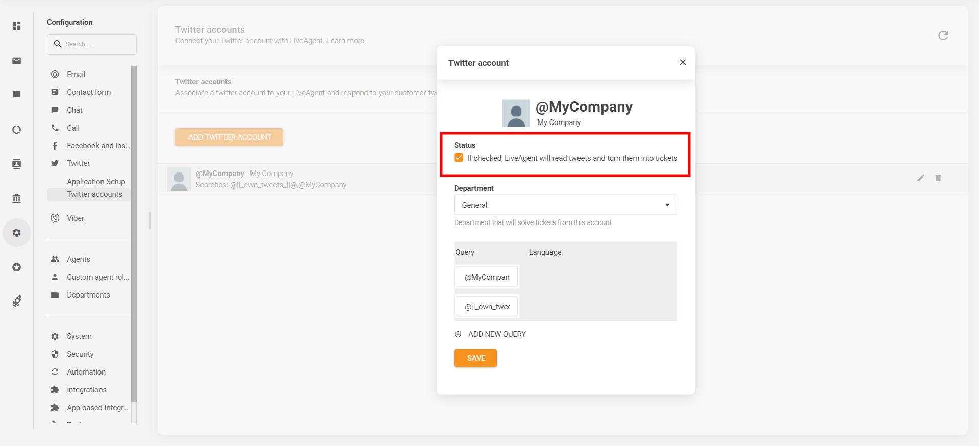Viewport: 980px width, 446px height.
Task: Toggle the Status checkbox for reading tweets
Action: 459,158
